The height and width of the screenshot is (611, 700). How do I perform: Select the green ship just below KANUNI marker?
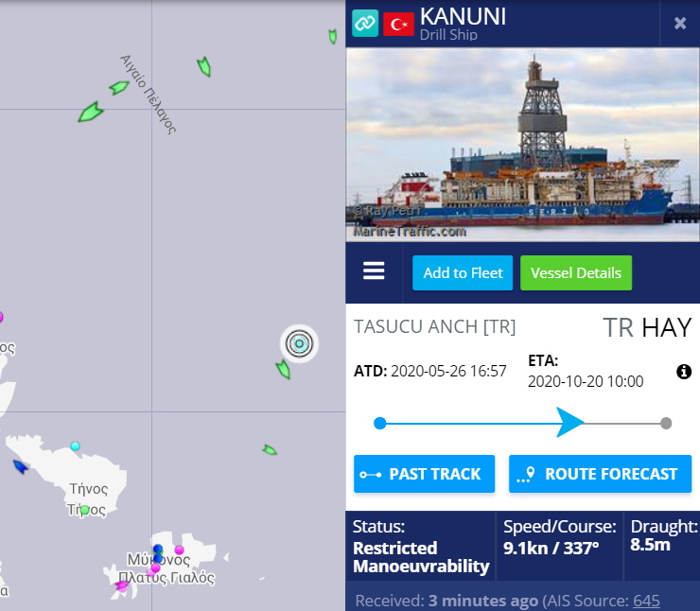click(283, 370)
